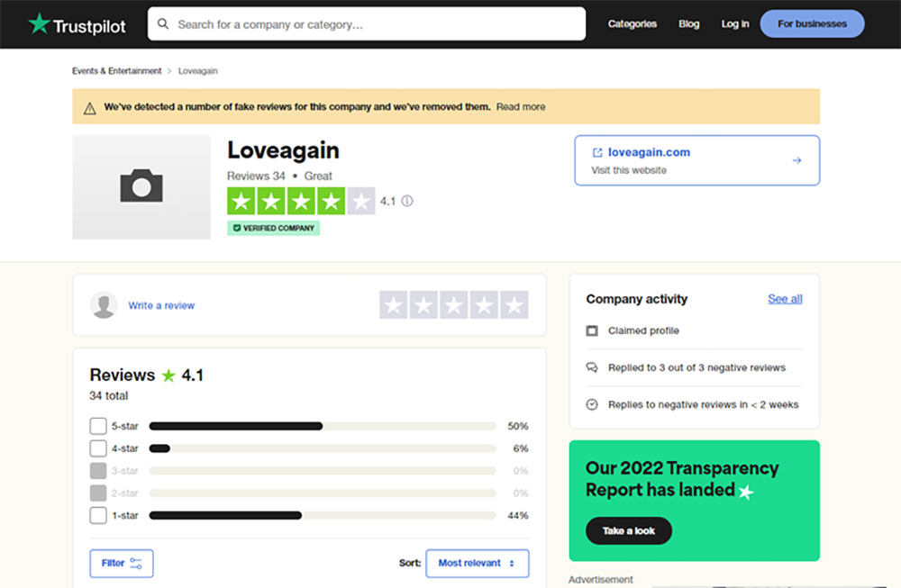Select fourth star in the review rating

(484, 305)
